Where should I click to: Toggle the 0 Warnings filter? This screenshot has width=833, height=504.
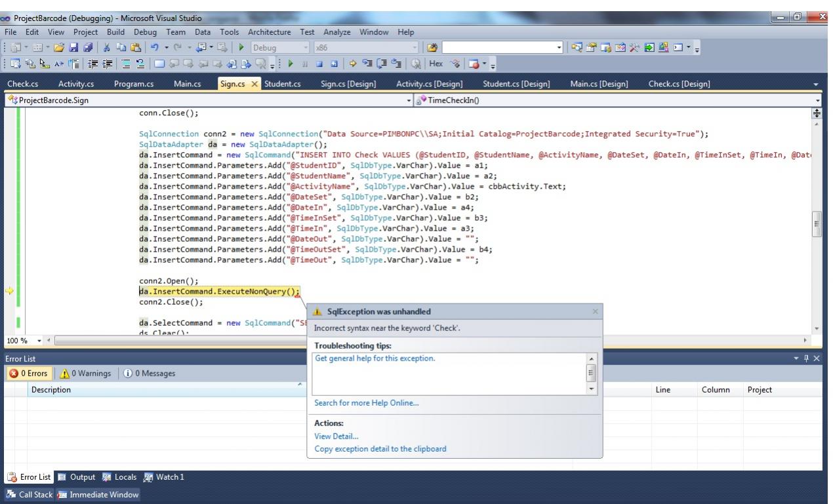(x=85, y=374)
